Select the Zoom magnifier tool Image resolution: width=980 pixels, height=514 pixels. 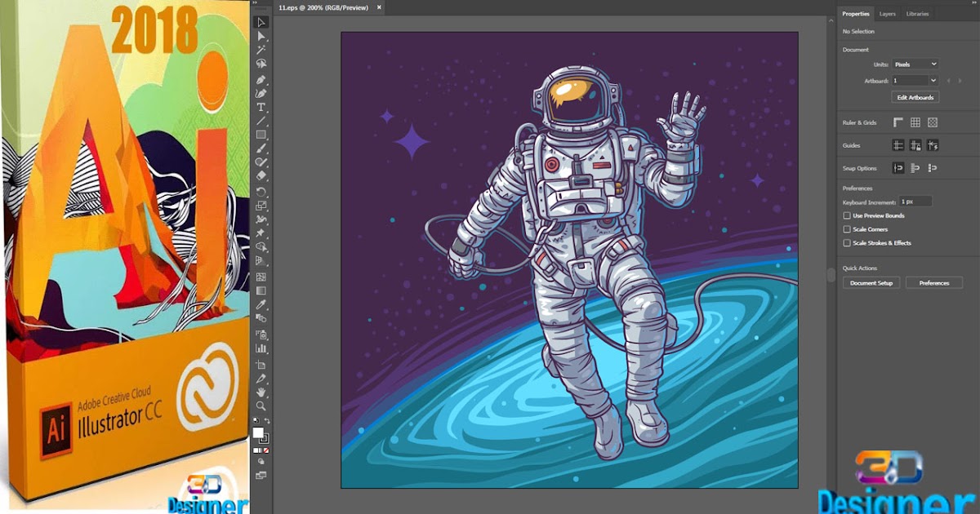coord(261,405)
